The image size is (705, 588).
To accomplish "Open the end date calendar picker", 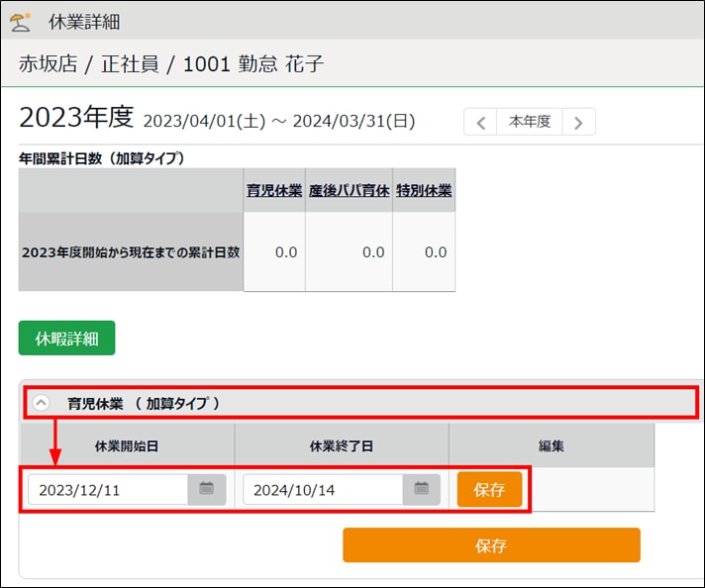I will (x=421, y=489).
